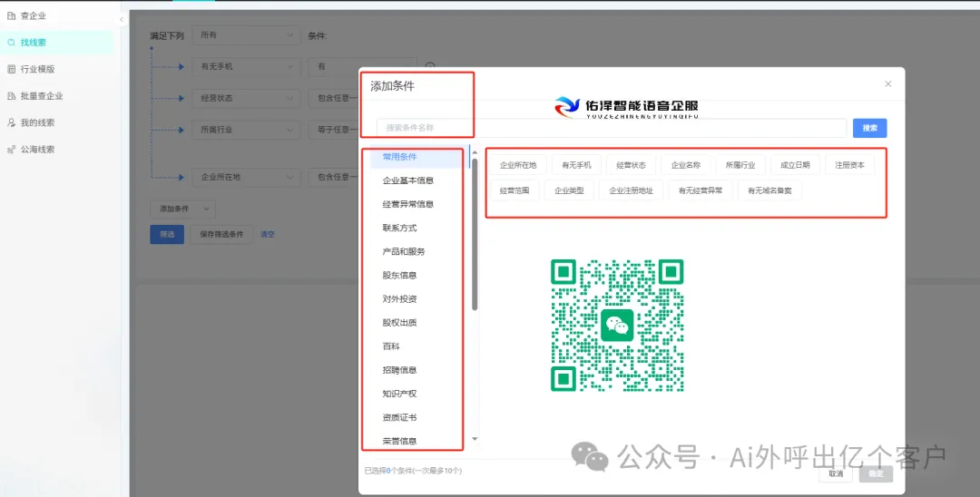The width and height of the screenshot is (980, 497).
Task: Click the 取消 button in dialog
Action: point(837,474)
